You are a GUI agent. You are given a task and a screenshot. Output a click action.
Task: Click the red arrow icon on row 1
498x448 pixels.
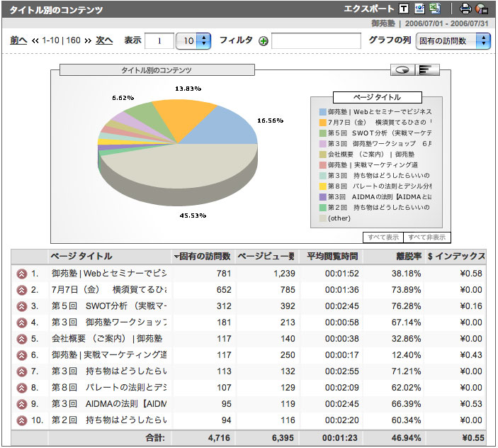click(x=20, y=274)
